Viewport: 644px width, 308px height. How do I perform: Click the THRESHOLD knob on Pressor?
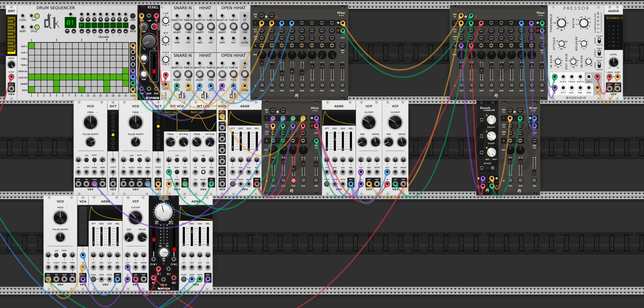pos(561,24)
